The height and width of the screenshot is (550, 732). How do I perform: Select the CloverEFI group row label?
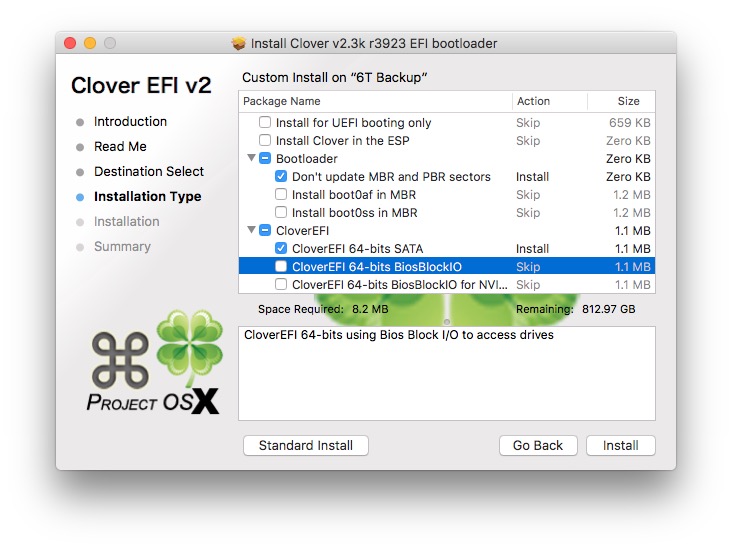303,231
